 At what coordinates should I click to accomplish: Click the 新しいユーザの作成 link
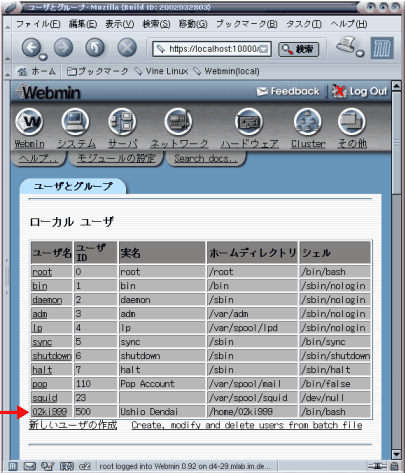73,425
